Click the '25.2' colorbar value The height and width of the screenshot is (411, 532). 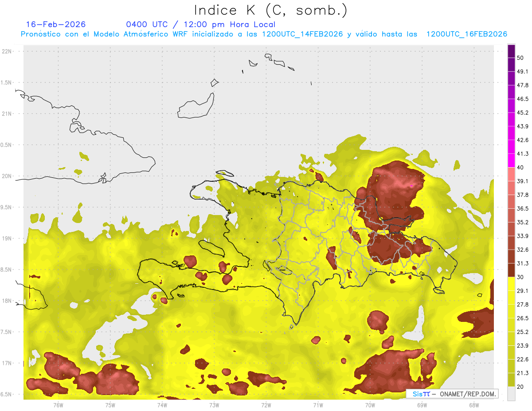(523, 332)
